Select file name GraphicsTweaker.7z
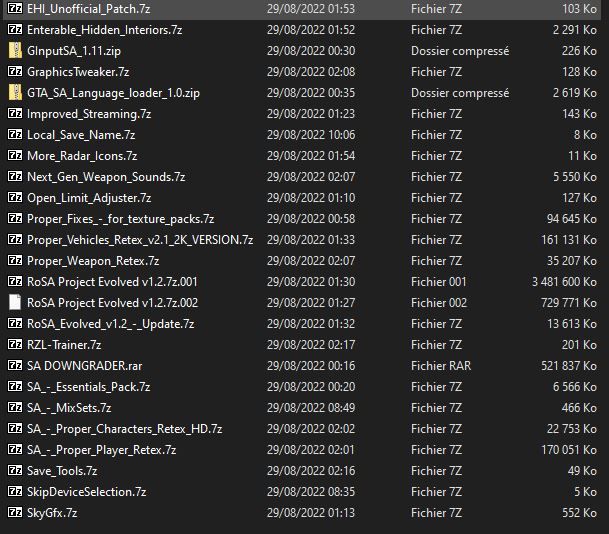 click(78, 72)
